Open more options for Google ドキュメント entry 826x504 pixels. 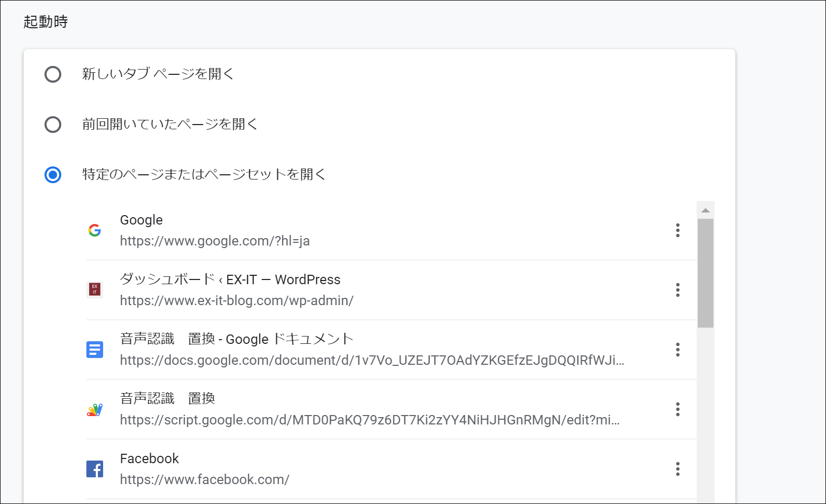tap(678, 350)
